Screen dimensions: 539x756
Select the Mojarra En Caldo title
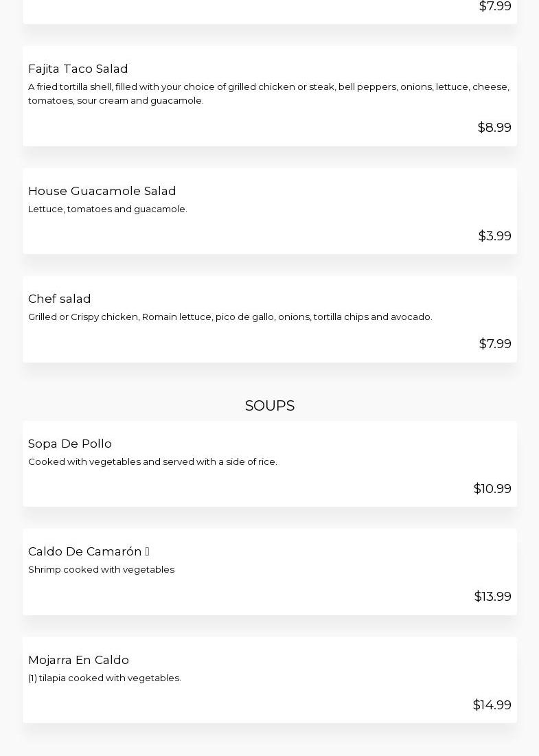(x=78, y=660)
